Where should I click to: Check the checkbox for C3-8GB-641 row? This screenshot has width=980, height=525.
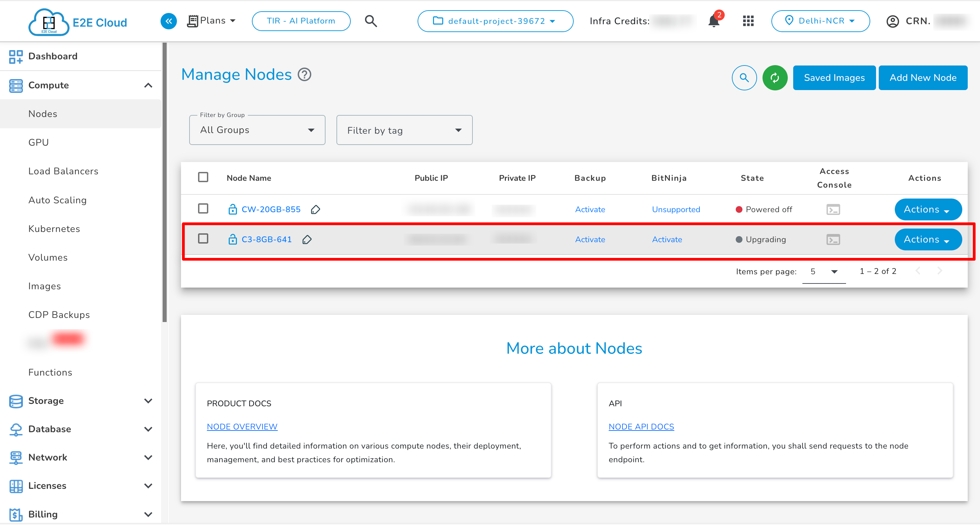203,239
